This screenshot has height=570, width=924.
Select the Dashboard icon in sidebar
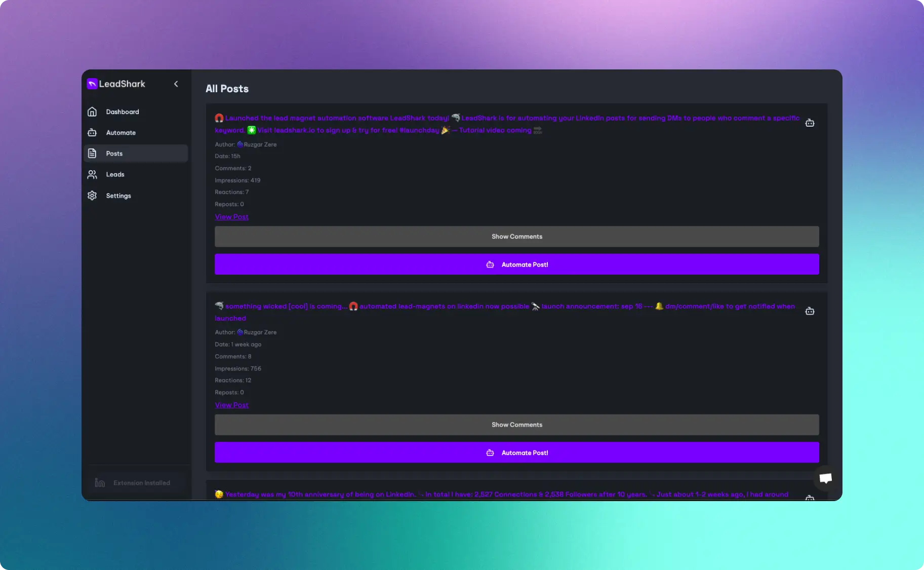pos(92,111)
